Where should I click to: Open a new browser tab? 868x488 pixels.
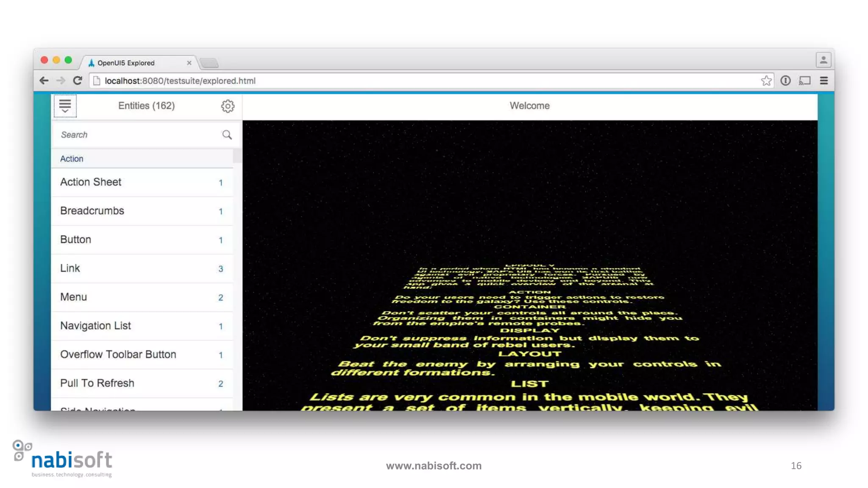[x=209, y=63]
